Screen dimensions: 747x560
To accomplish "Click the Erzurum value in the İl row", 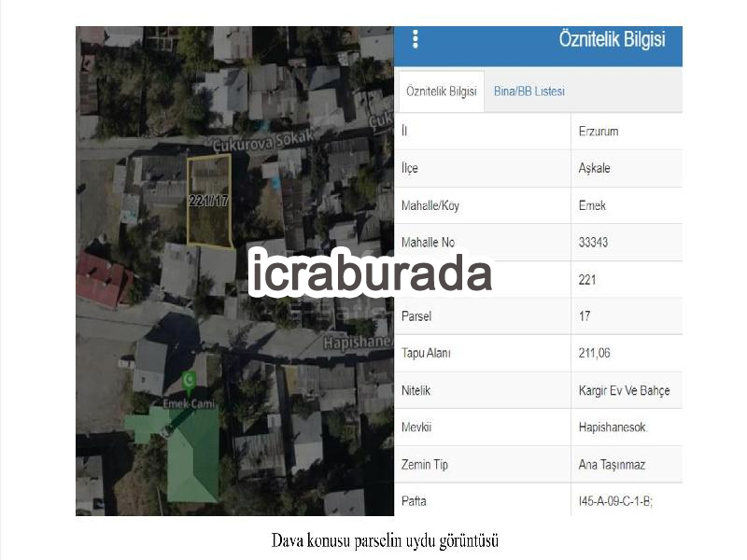I will coord(599,132).
